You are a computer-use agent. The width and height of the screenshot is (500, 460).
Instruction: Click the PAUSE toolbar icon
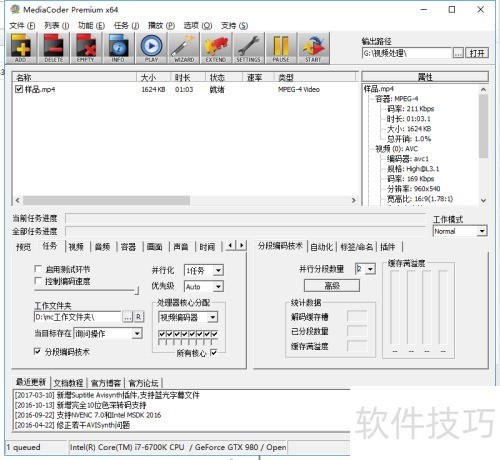[281, 48]
